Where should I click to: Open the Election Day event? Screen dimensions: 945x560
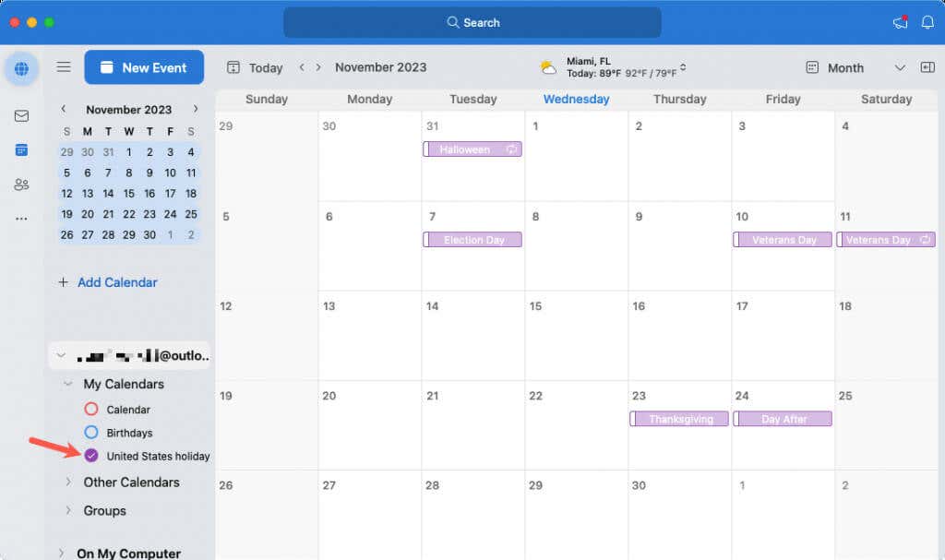(472, 239)
